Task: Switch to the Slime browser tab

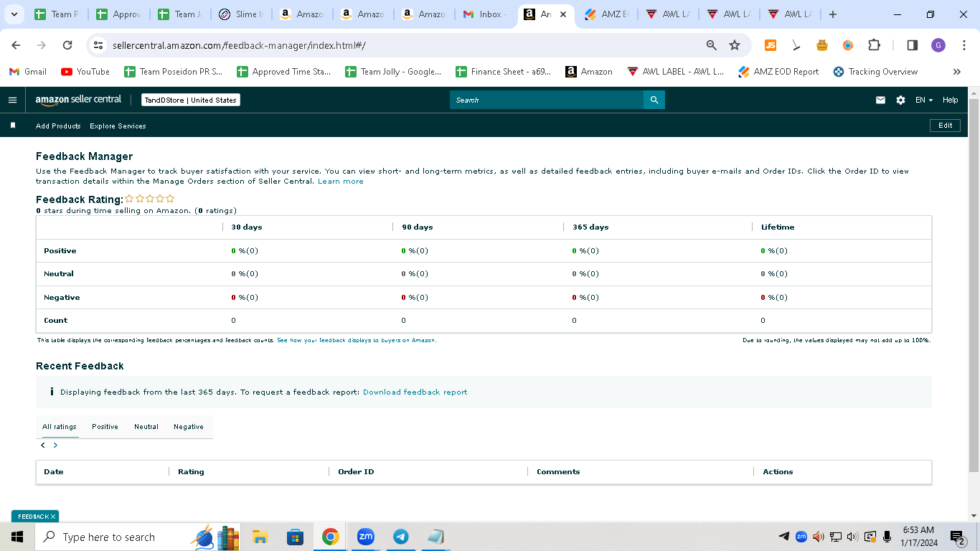Action: [240, 14]
